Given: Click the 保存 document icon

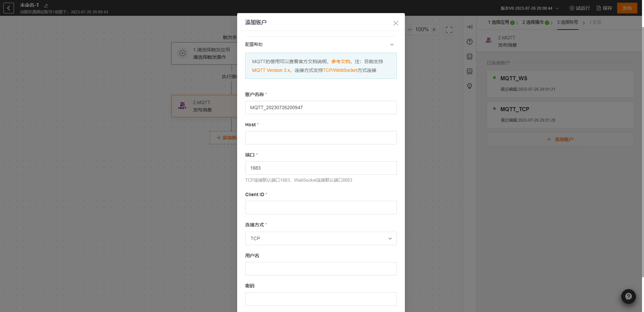Looking at the screenshot, I should pyautogui.click(x=598, y=8).
